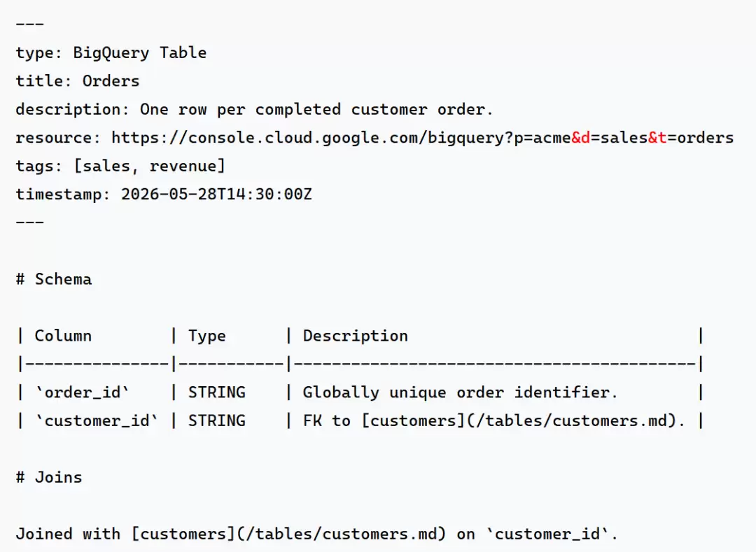Screen dimensions: 756x552
Task: Open the customers link in Joins section
Action: (288, 534)
